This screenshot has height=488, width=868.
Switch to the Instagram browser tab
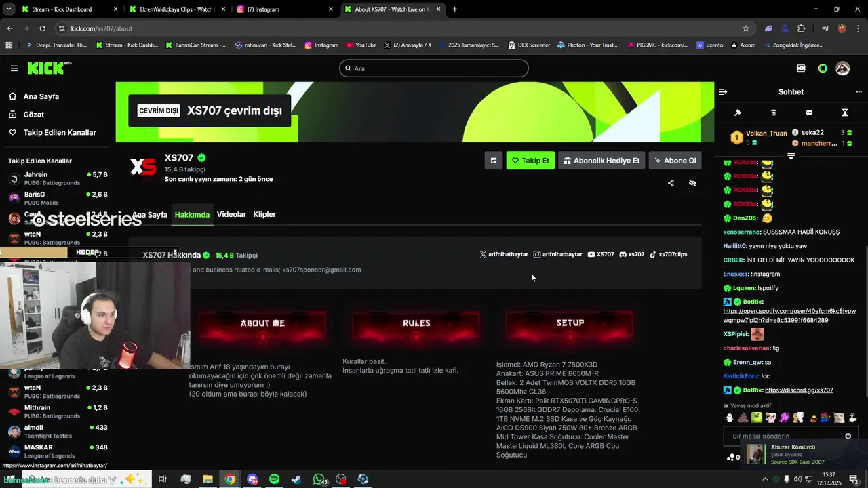coord(285,9)
